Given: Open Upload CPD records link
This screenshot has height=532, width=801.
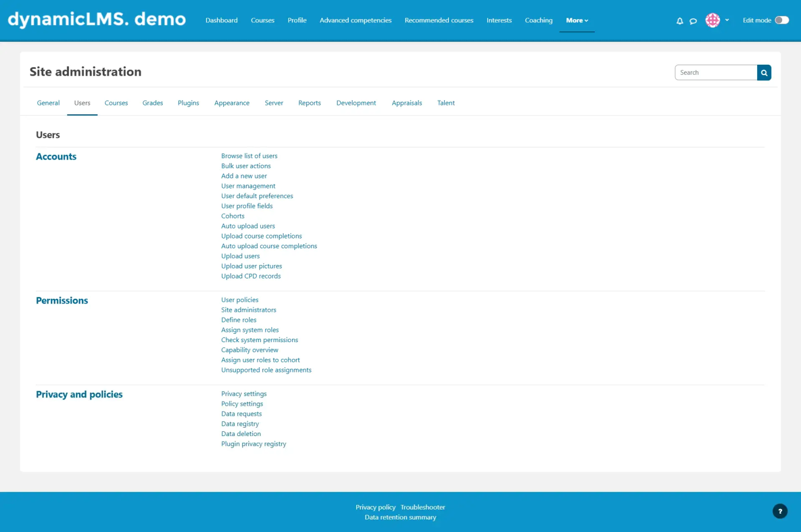Looking at the screenshot, I should pos(251,276).
